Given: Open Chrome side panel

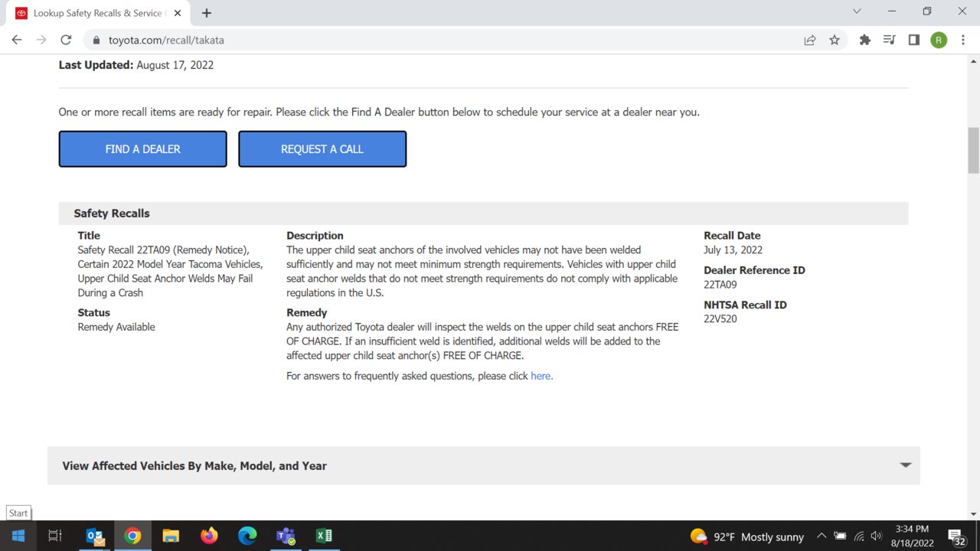Looking at the screenshot, I should tap(913, 40).
